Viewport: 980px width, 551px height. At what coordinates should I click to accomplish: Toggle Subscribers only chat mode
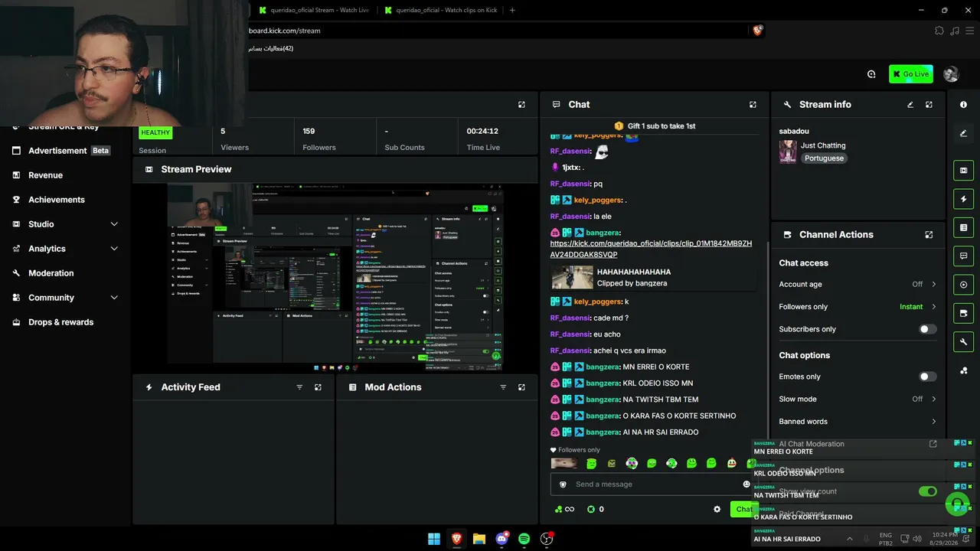tap(927, 329)
